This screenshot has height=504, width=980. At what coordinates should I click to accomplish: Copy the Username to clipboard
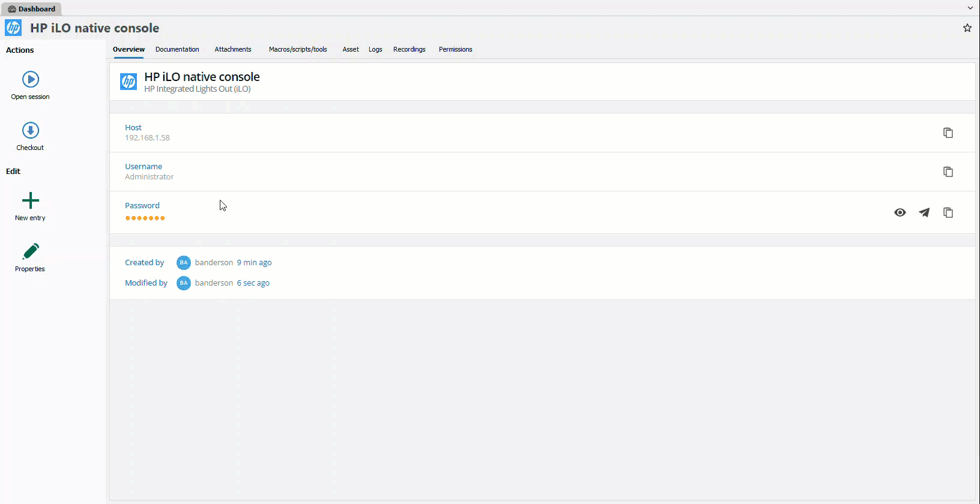pyautogui.click(x=948, y=172)
